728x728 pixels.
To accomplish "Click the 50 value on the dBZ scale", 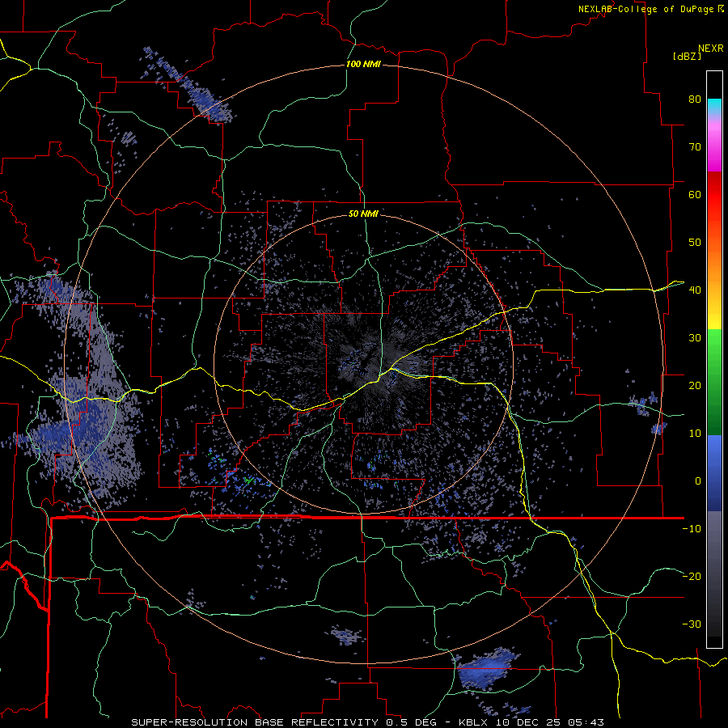I will tap(695, 243).
